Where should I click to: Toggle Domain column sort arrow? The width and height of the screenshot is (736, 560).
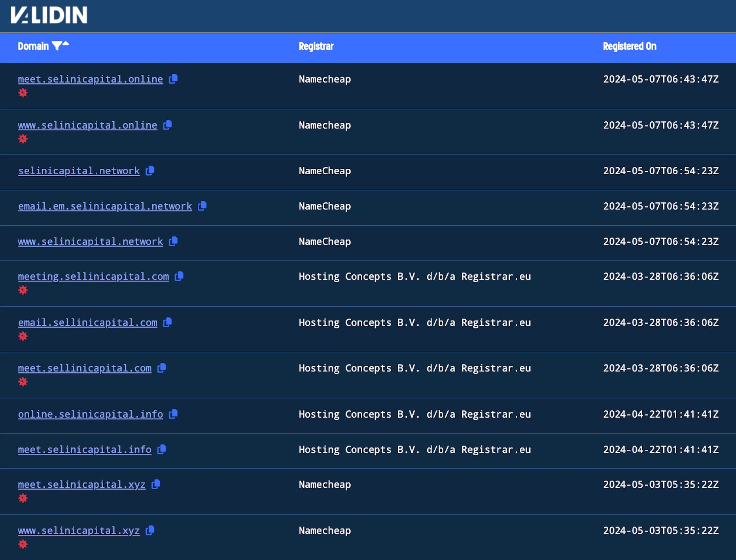pos(66,43)
